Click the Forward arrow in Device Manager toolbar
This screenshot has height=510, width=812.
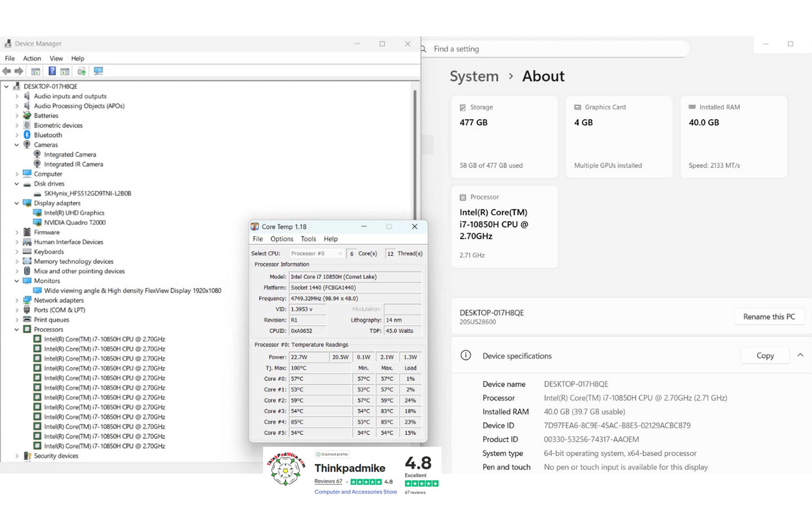19,71
